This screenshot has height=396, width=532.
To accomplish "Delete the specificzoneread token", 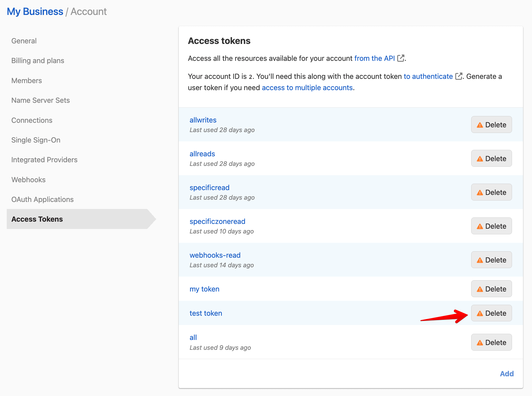I will pos(491,226).
